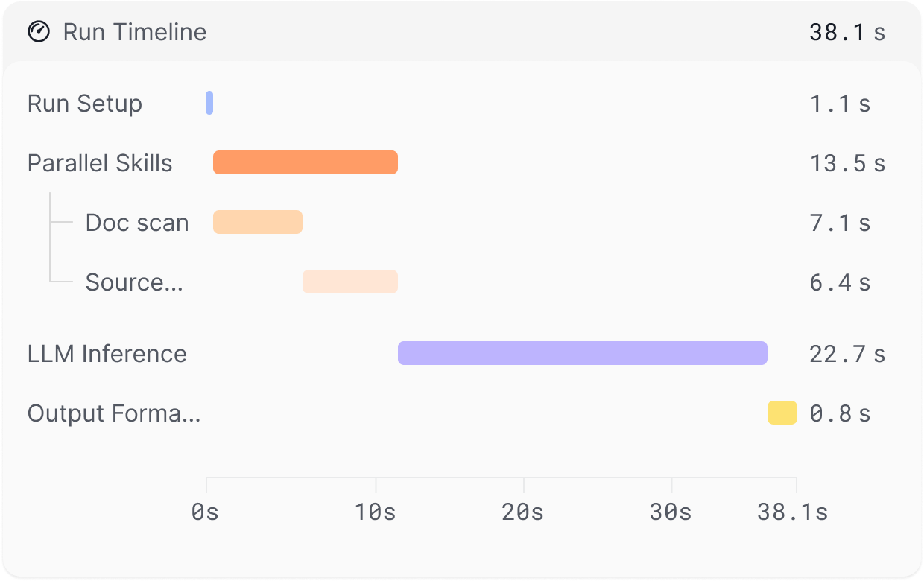Click the 10s axis tick label
Viewport: 924px width, 581px height.
375,512
